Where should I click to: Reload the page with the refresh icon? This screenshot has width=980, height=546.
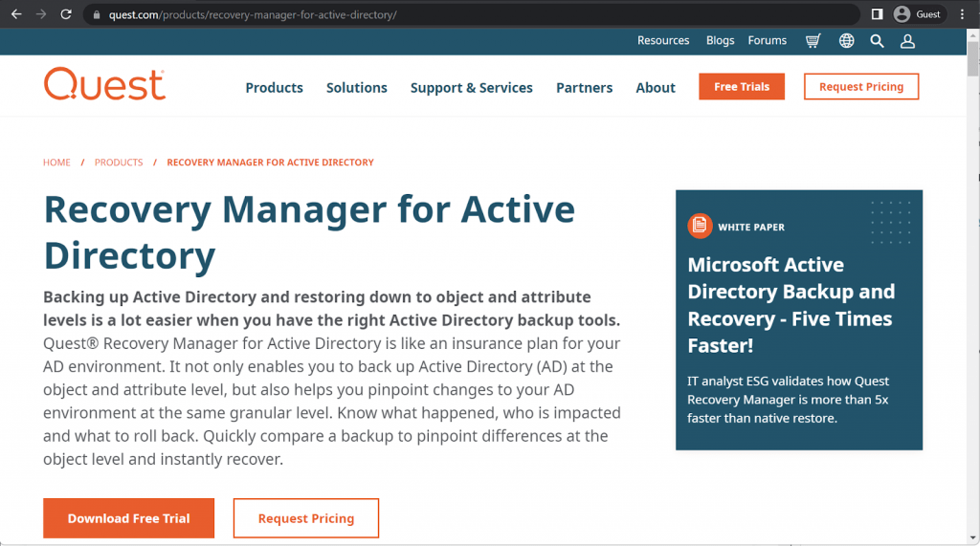pyautogui.click(x=66, y=14)
